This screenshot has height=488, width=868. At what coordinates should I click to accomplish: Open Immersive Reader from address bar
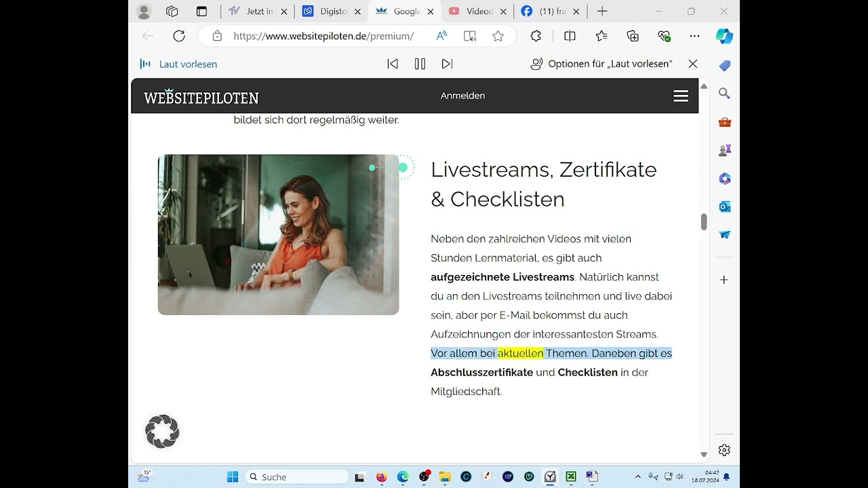pyautogui.click(x=470, y=36)
